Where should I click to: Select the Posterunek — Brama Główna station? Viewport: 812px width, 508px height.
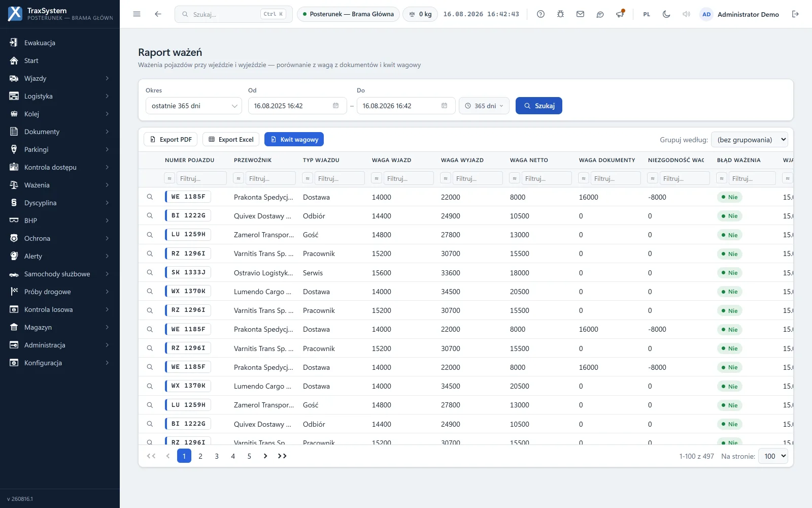point(348,14)
